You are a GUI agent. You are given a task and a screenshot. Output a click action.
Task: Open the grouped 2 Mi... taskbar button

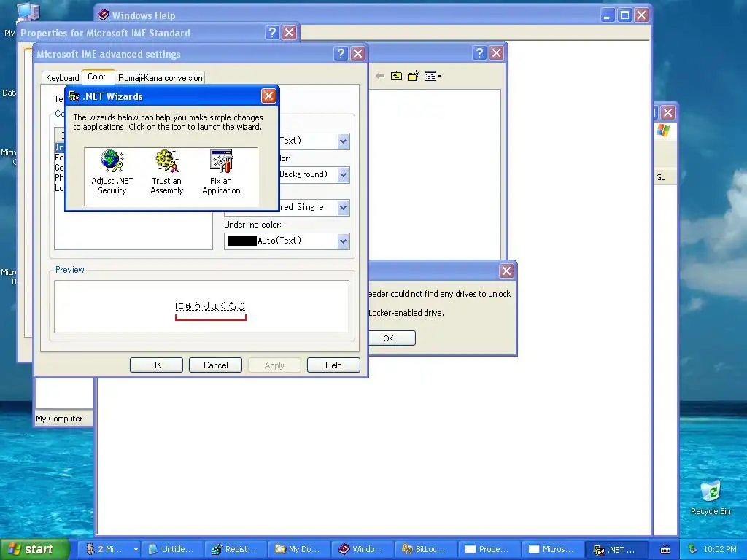click(109, 550)
